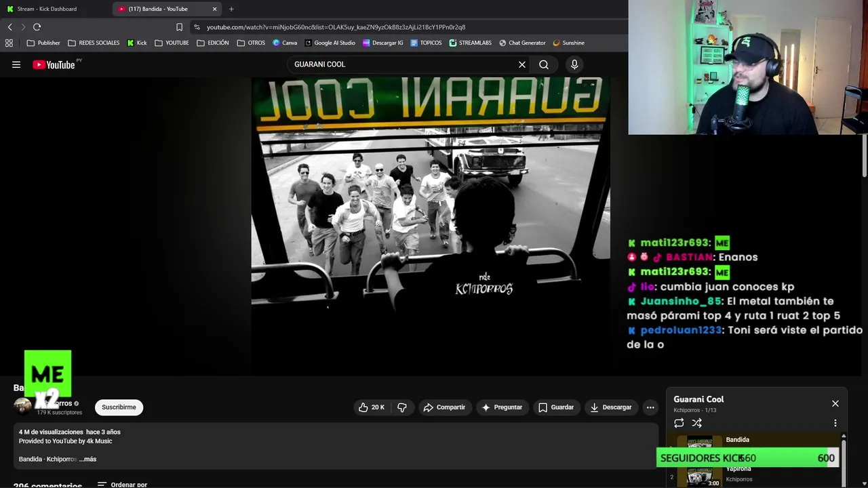Expand the YOUTUBE bookmarks folder
Image resolution: width=868 pixels, height=488 pixels.
(x=172, y=43)
